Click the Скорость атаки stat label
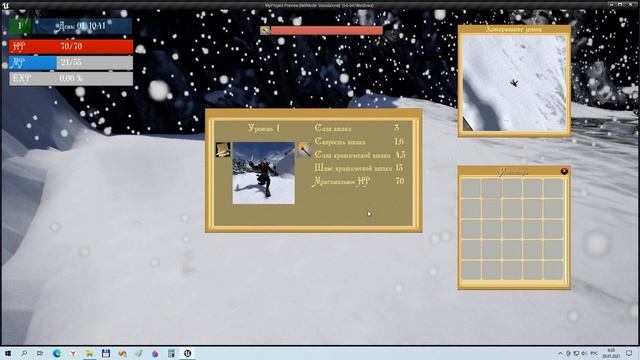640x360 pixels. (340, 142)
